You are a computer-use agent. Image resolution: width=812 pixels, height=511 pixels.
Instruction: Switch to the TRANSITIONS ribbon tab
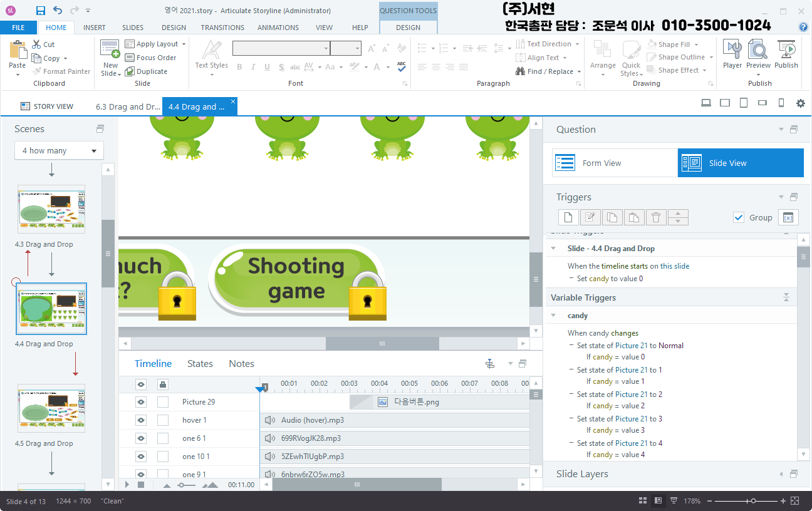tap(222, 28)
